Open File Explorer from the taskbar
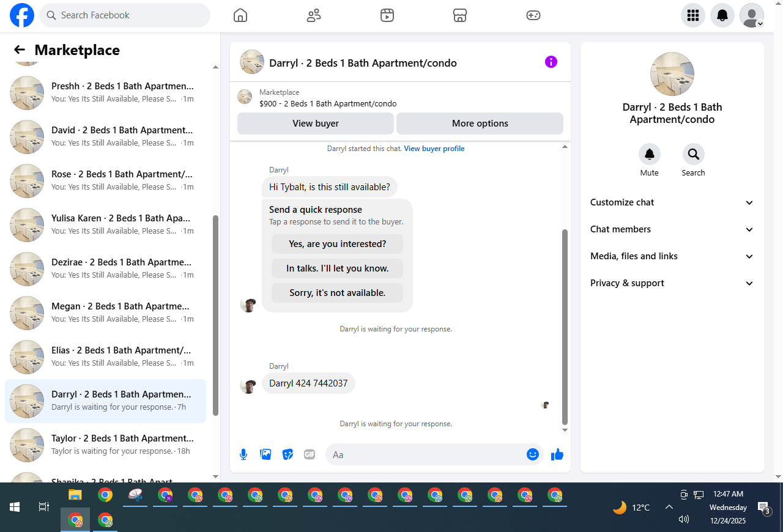This screenshot has height=532, width=783. click(x=75, y=495)
